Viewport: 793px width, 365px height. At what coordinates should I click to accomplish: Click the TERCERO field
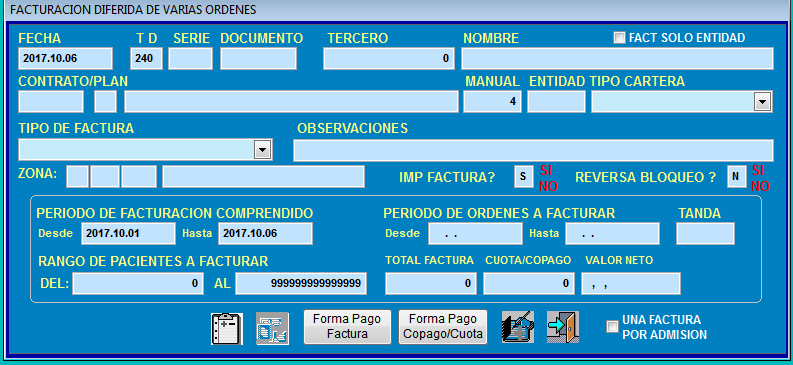tap(389, 59)
